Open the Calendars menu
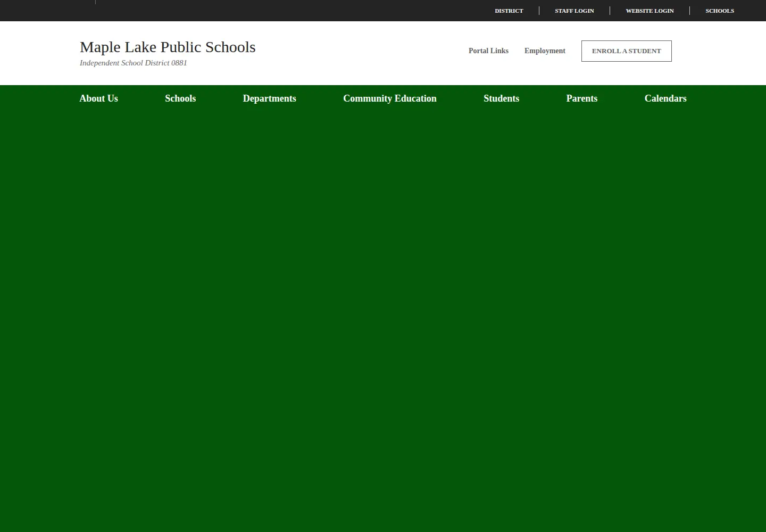This screenshot has width=766, height=532. [665, 98]
